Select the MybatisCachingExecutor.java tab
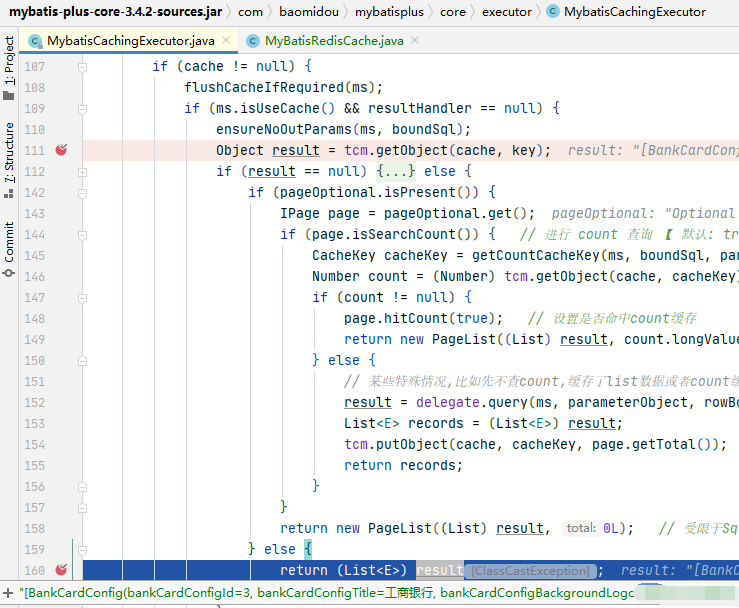This screenshot has width=739, height=608. (x=130, y=41)
